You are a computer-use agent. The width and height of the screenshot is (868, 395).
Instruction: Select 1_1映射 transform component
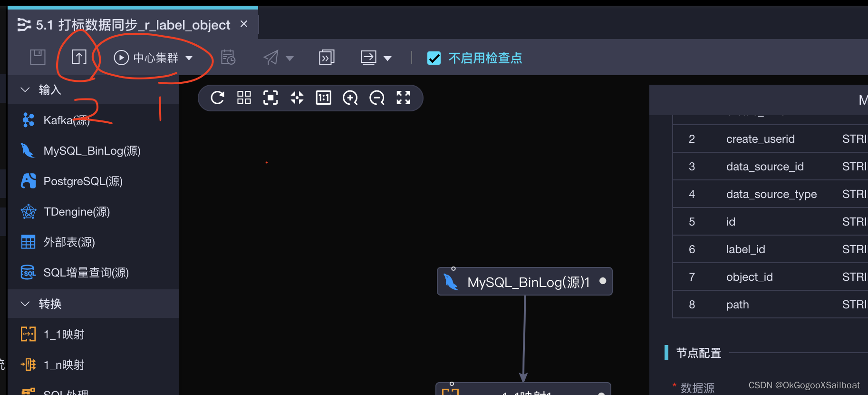point(93,335)
